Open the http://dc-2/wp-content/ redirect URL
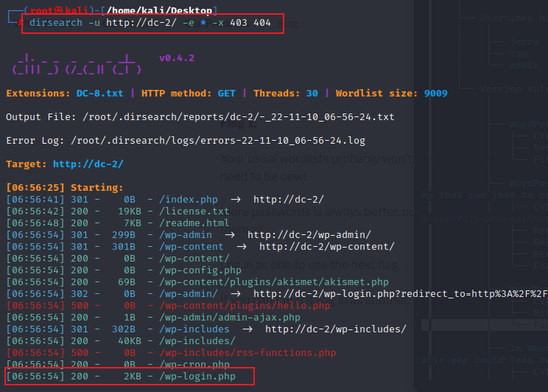Viewport: 548px width, 392px height. click(326, 246)
